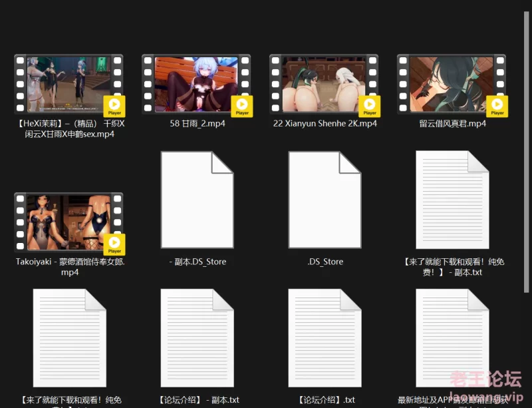Select the '【论坛介绍】.txt' document icon
This screenshot has width=532, height=408.
tap(325, 338)
